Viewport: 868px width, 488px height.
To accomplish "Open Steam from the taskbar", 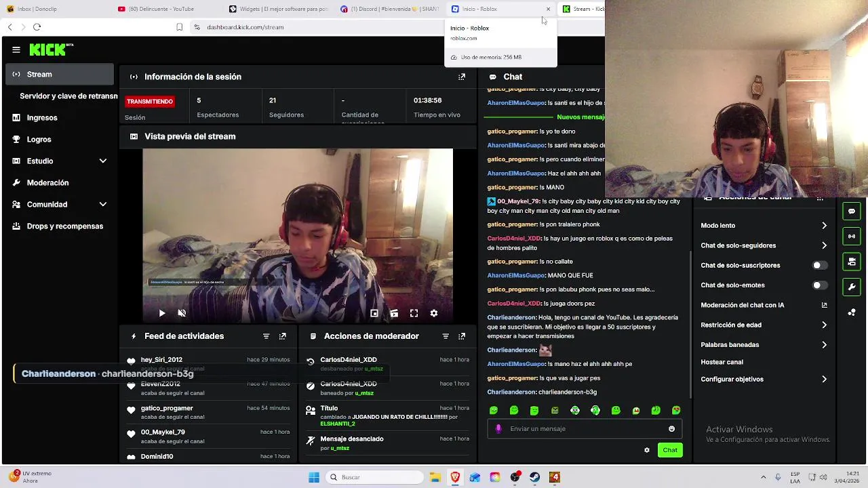I will (535, 477).
